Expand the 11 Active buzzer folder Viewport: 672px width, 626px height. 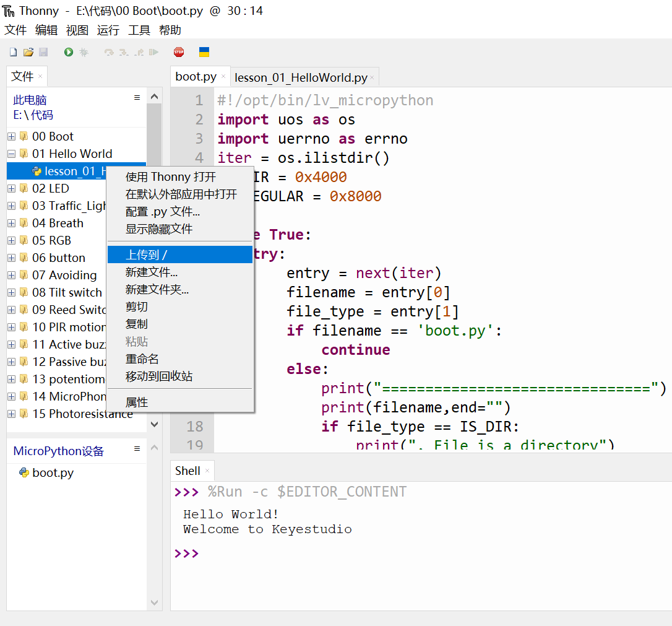12,345
